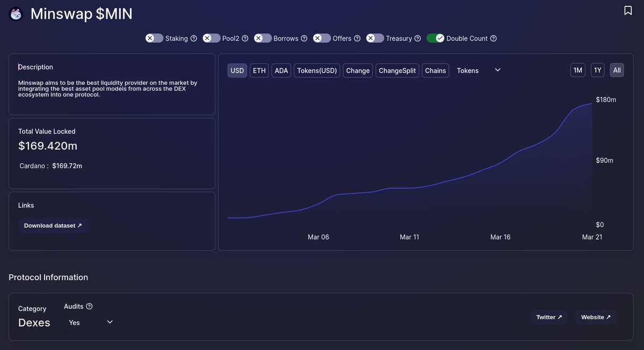The height and width of the screenshot is (350, 644).
Task: Open the Audits dropdown showing Yes
Action: click(x=91, y=322)
